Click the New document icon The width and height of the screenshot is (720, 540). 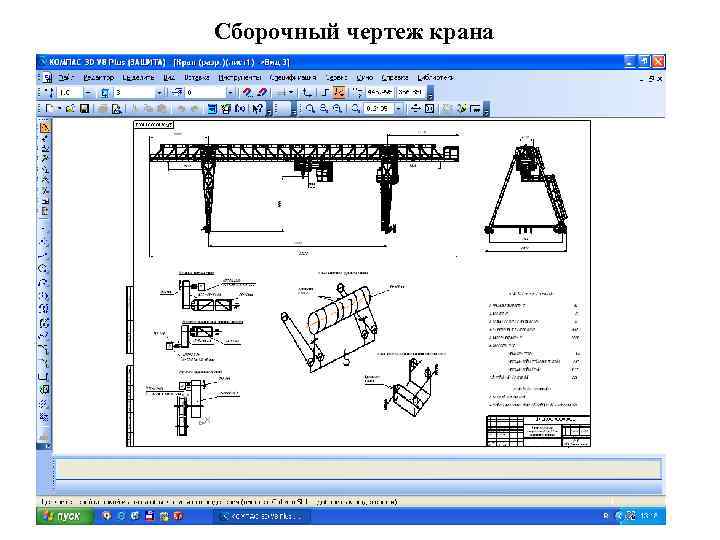[50, 109]
